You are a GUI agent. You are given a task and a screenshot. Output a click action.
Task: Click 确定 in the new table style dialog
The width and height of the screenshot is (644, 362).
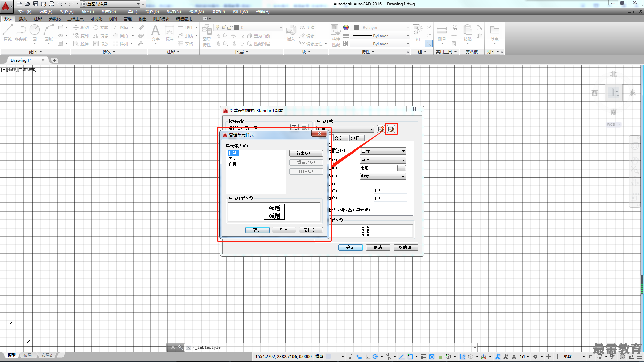tap(350, 248)
